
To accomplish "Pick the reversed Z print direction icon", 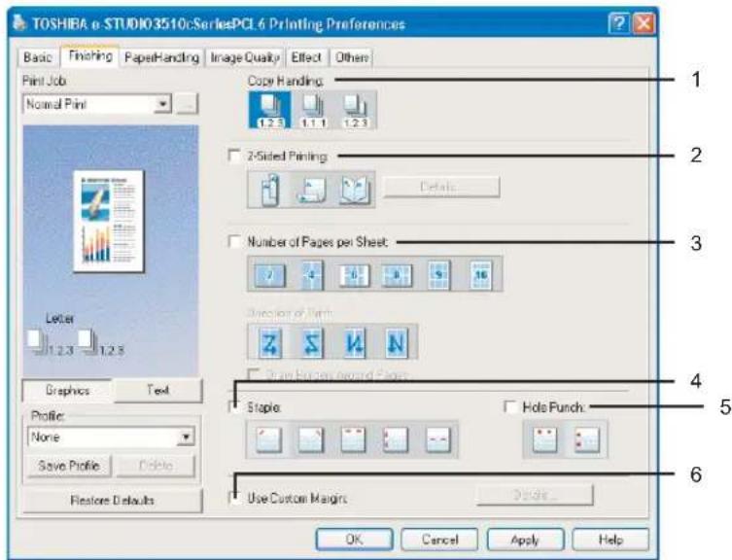I will point(311,343).
